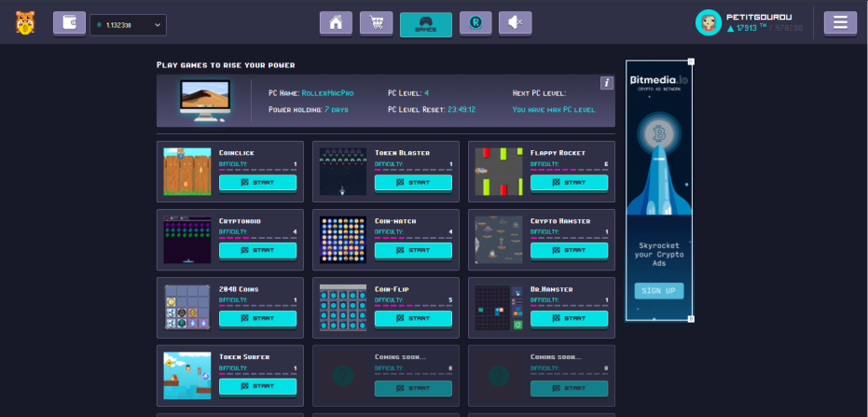The image size is (868, 417).
Task: Click the PC Level Reset timer 23:49:12
Action: click(x=462, y=110)
